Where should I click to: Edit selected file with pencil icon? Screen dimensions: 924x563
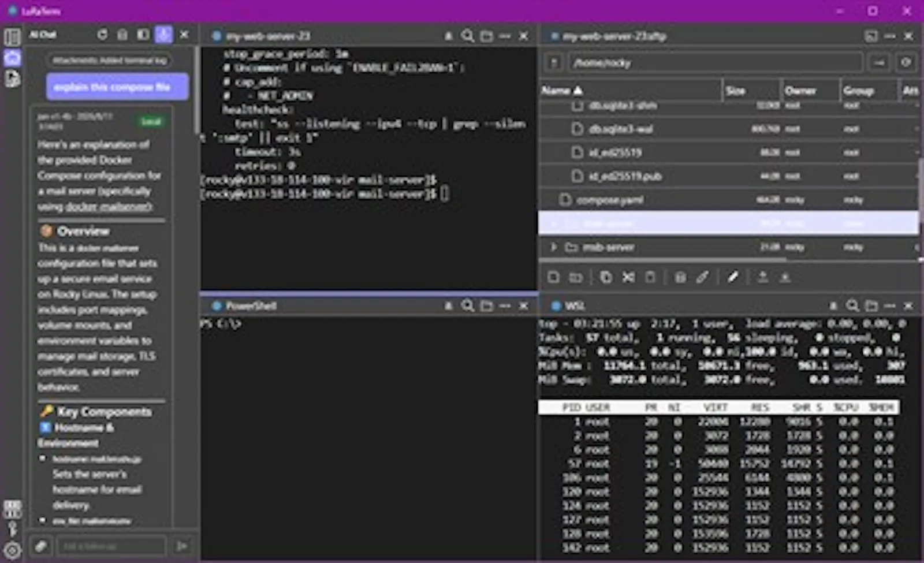[732, 277]
